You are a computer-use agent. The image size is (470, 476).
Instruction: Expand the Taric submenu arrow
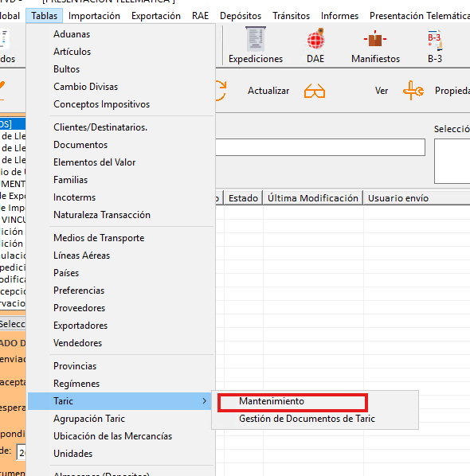pos(205,401)
